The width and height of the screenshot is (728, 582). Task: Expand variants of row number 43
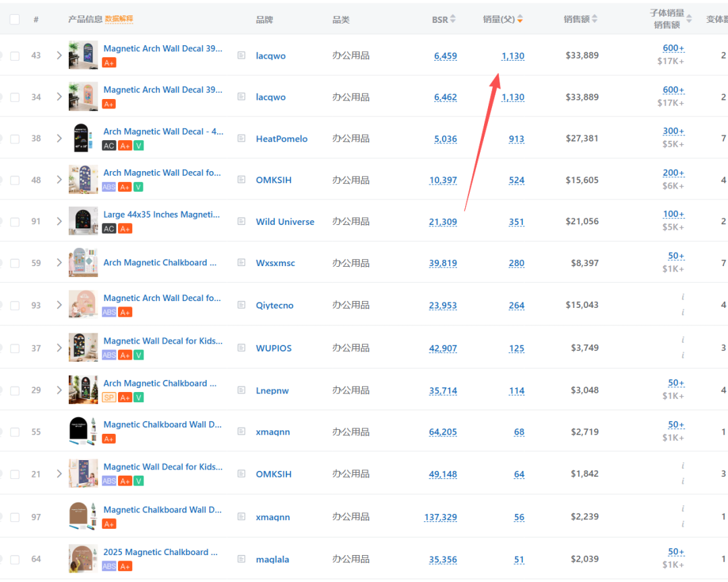click(x=59, y=55)
